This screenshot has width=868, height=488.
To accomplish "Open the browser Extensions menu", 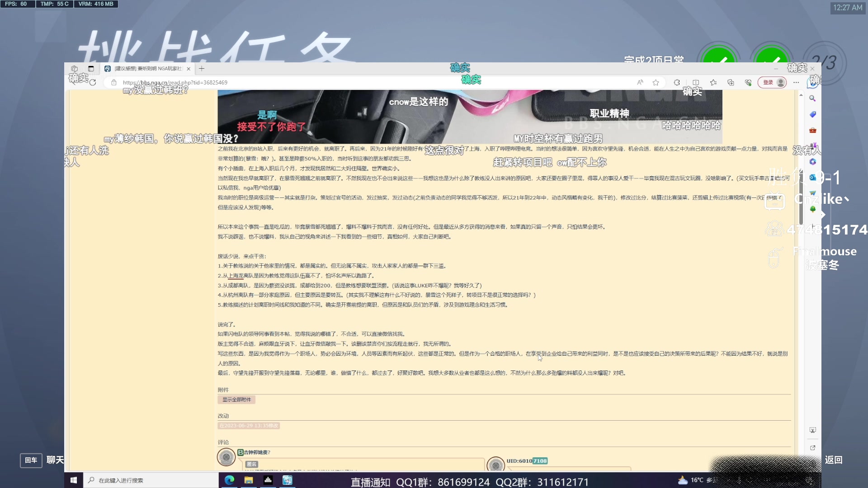I will coord(677,83).
